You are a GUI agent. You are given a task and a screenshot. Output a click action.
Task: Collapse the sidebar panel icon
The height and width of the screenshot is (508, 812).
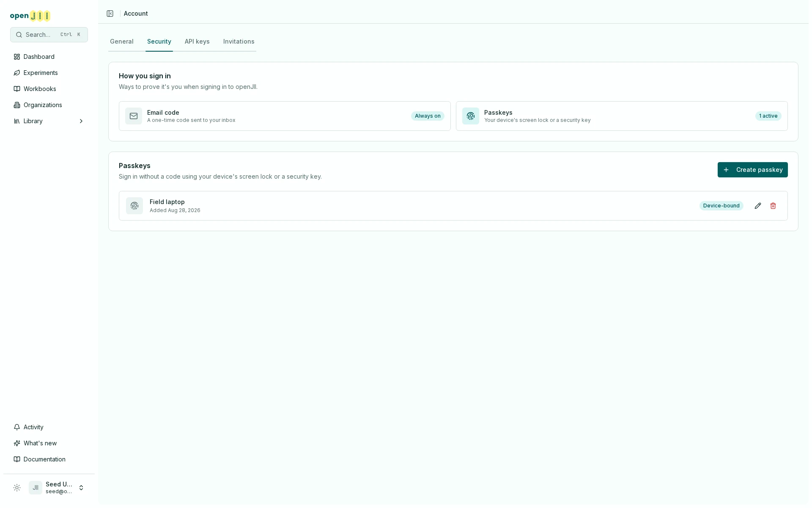pos(110,14)
